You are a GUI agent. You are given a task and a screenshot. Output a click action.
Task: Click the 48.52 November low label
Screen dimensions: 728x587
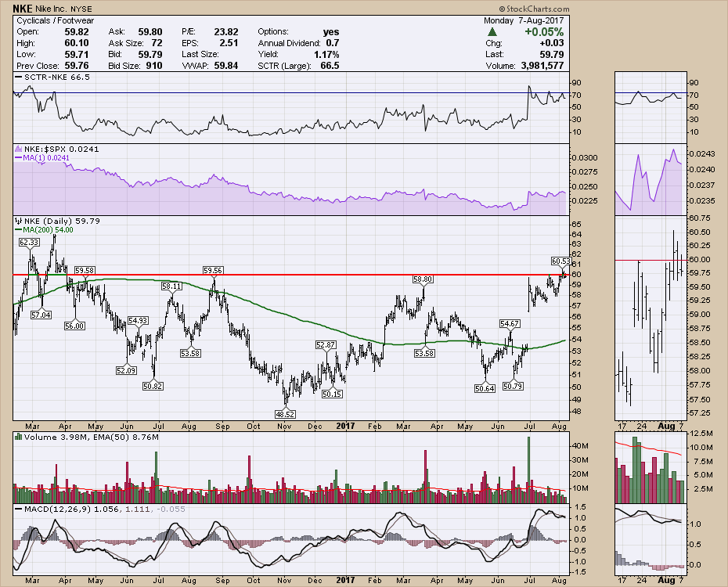tap(285, 414)
